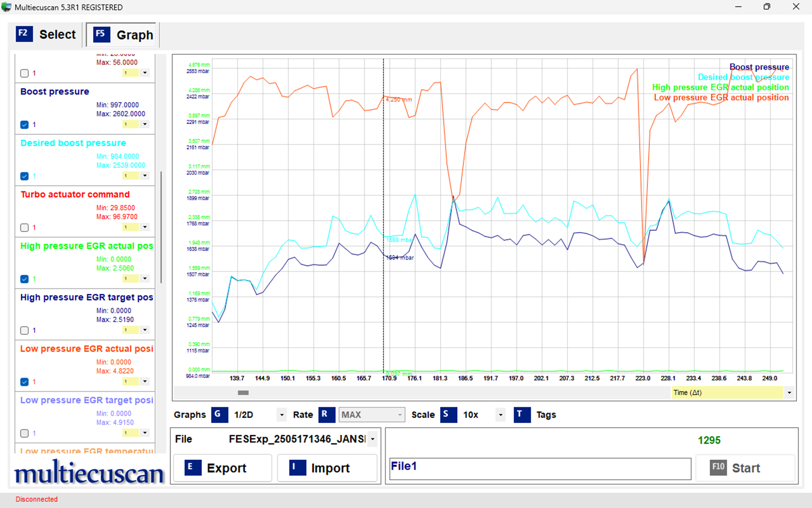Screen dimensions: 812x508
Task: Click the Import button
Action: [327, 468]
